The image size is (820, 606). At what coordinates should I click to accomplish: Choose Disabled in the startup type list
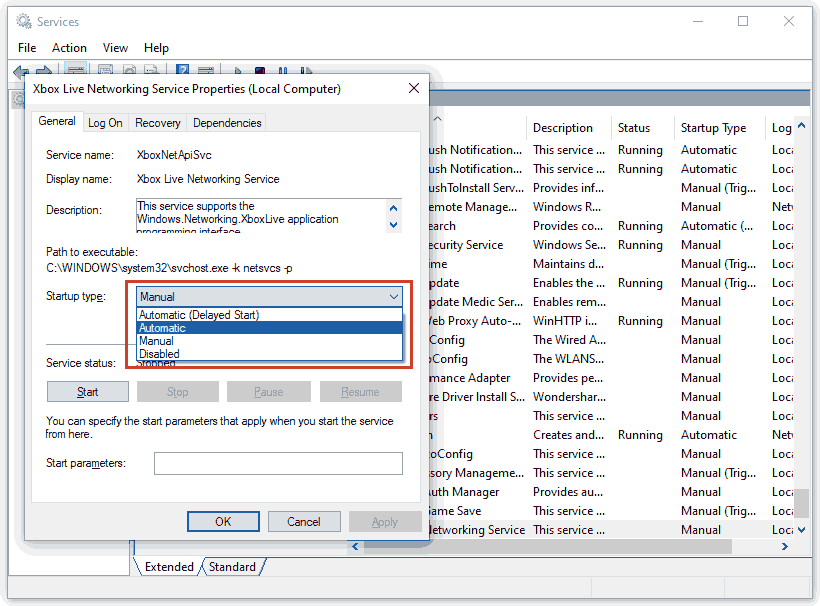pyautogui.click(x=269, y=354)
